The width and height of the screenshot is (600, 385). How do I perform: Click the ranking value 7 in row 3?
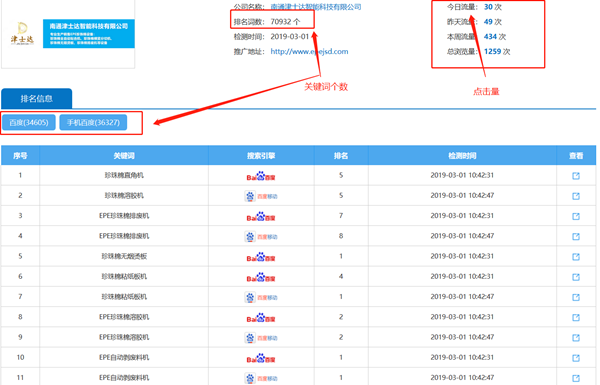coord(341,216)
